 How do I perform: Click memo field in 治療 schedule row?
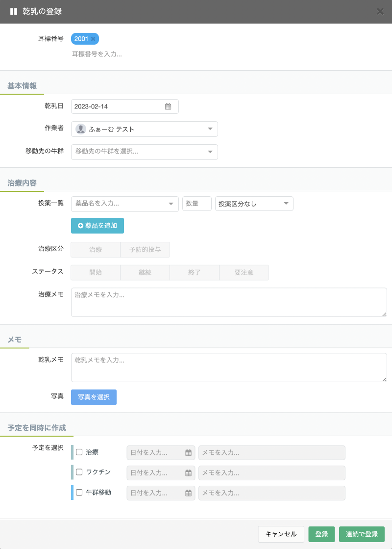[x=272, y=453]
